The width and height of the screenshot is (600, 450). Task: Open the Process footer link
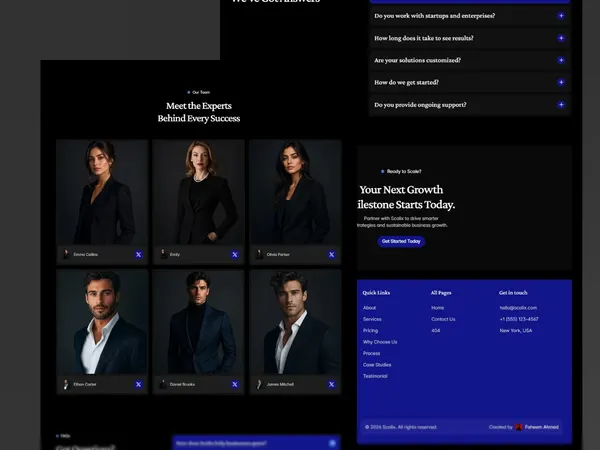(x=372, y=353)
